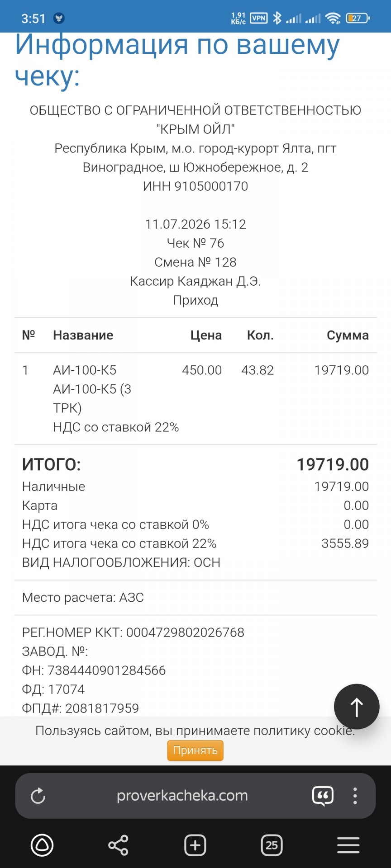Select the Название column header
The height and width of the screenshot is (868, 391).
[x=83, y=335]
